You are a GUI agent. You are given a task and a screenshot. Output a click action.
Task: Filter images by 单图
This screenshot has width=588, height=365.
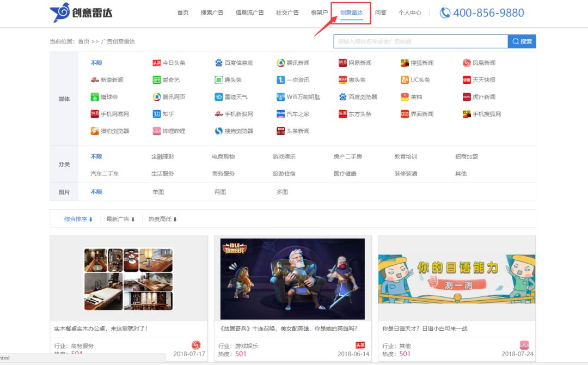(158, 192)
